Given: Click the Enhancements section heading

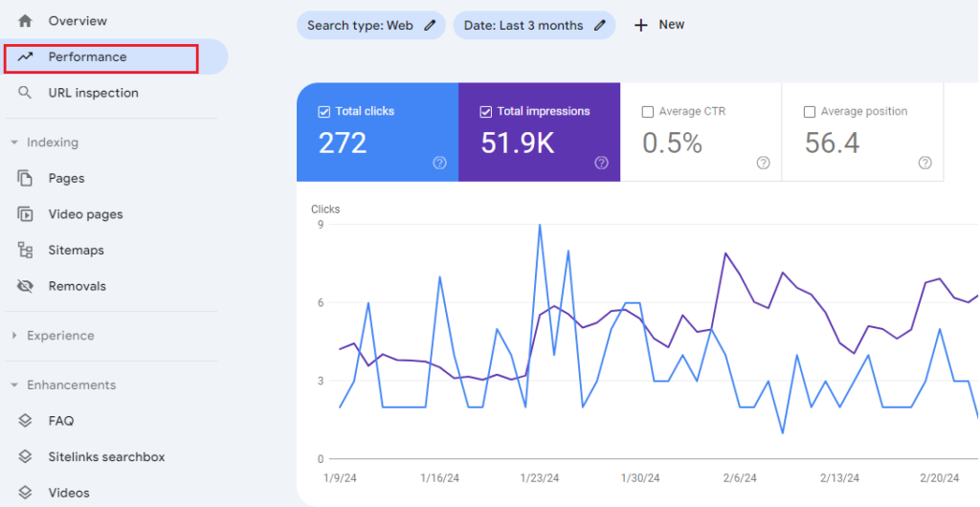Looking at the screenshot, I should pos(71,386).
